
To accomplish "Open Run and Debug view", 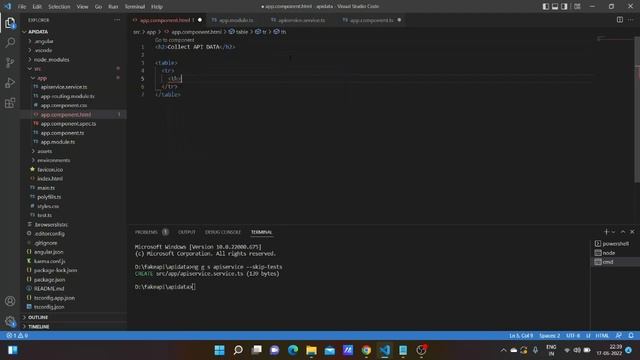I will (x=10, y=82).
